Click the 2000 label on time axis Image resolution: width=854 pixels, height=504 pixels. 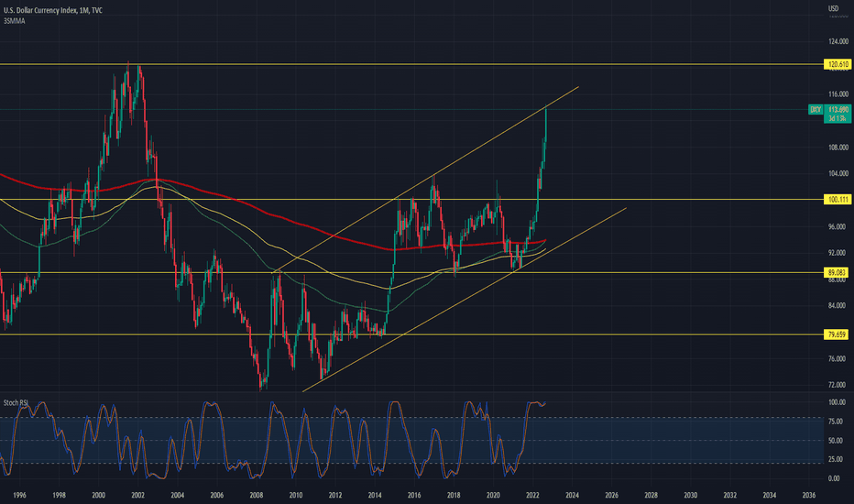coord(98,495)
